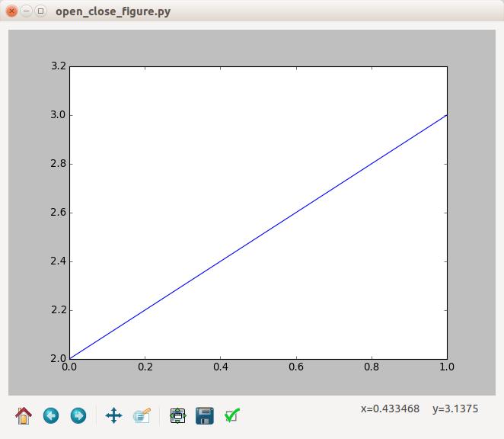Go back to the previous view

(x=51, y=415)
